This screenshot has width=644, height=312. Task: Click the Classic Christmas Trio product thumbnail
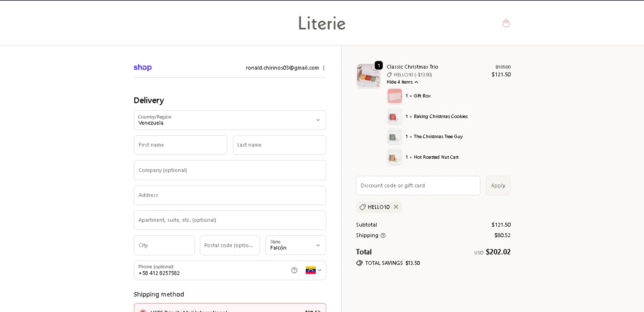click(x=368, y=76)
